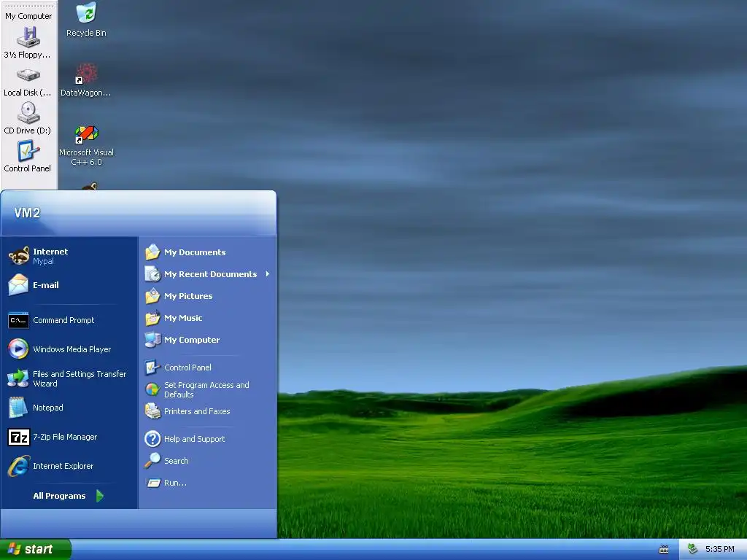Launch Windows Media Player

click(70, 349)
